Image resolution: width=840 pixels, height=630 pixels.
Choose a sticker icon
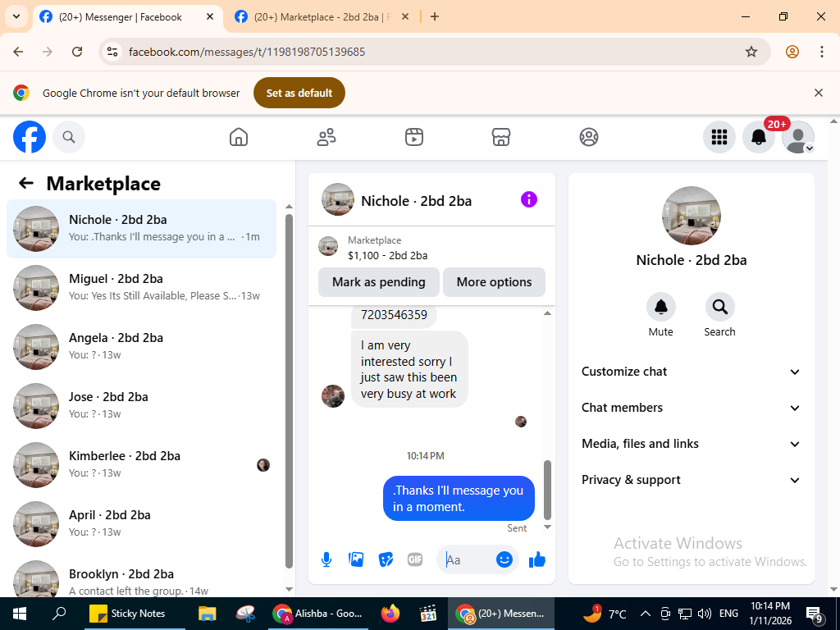pyautogui.click(x=386, y=559)
